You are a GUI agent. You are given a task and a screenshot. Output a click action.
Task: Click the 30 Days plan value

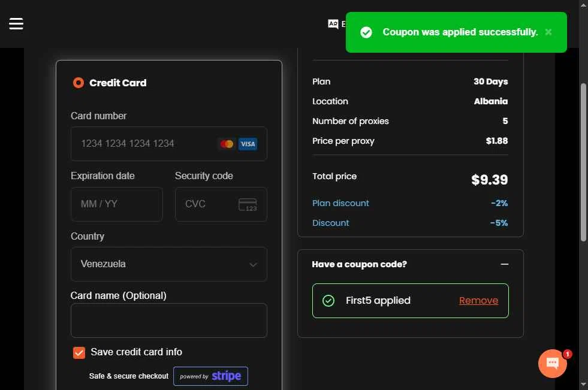point(490,81)
